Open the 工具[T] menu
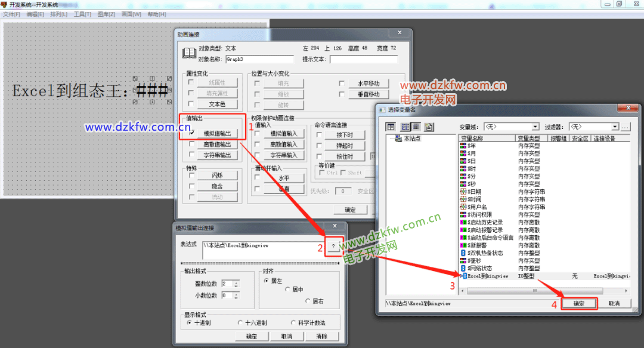Viewport: 644px width, 348px height. click(82, 14)
